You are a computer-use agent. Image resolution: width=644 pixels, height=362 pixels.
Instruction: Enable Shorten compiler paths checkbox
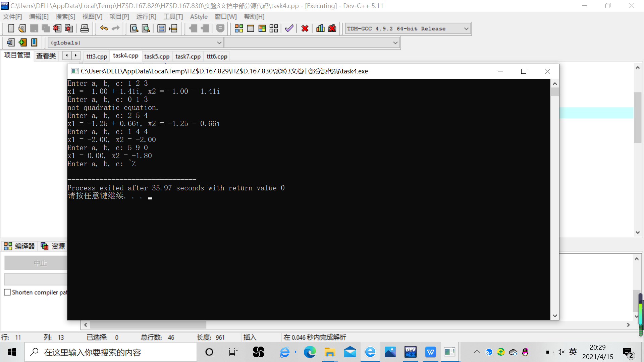point(7,292)
